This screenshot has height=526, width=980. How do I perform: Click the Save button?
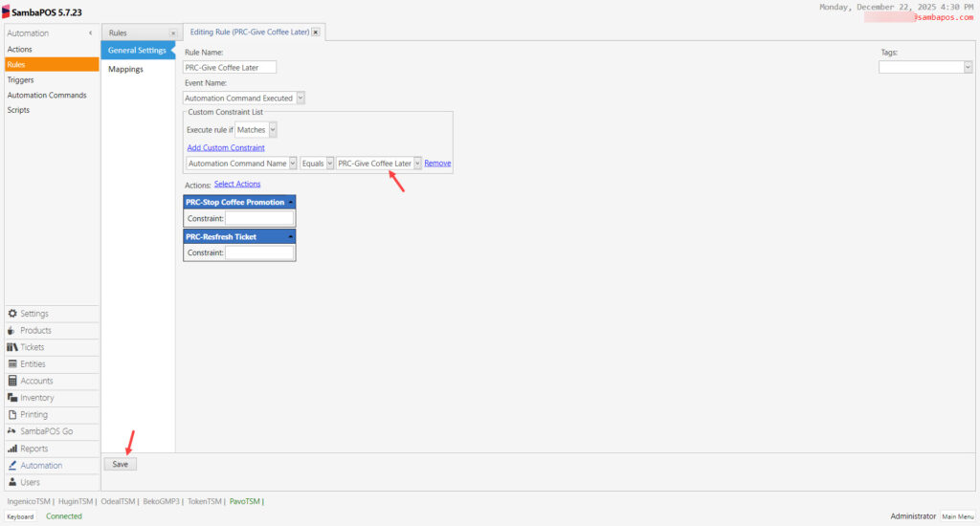[x=120, y=464]
